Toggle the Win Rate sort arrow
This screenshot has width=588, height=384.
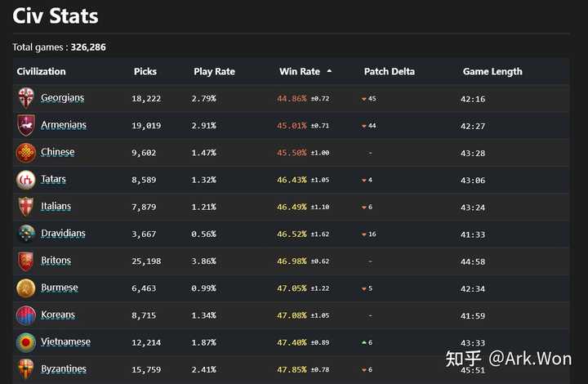[x=329, y=71]
